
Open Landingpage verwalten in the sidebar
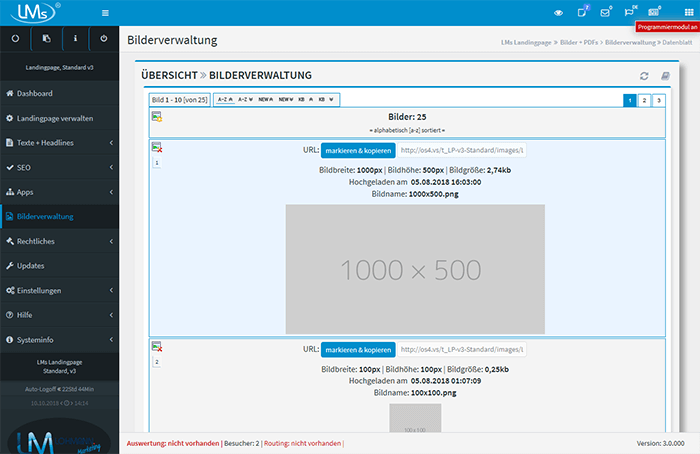pyautogui.click(x=59, y=118)
